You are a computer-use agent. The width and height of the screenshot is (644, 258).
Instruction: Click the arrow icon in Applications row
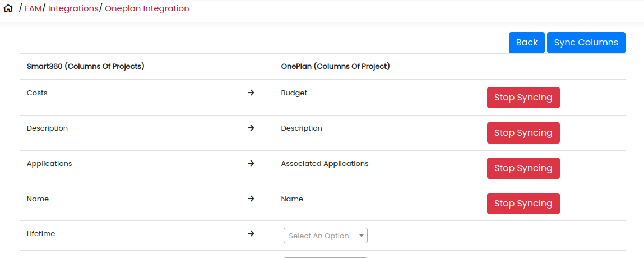[251, 164]
